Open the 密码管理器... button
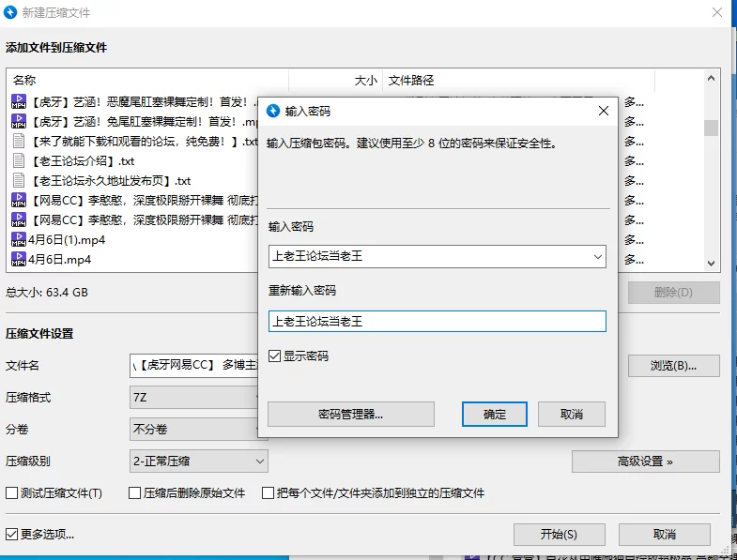This screenshot has width=737, height=560. (350, 415)
